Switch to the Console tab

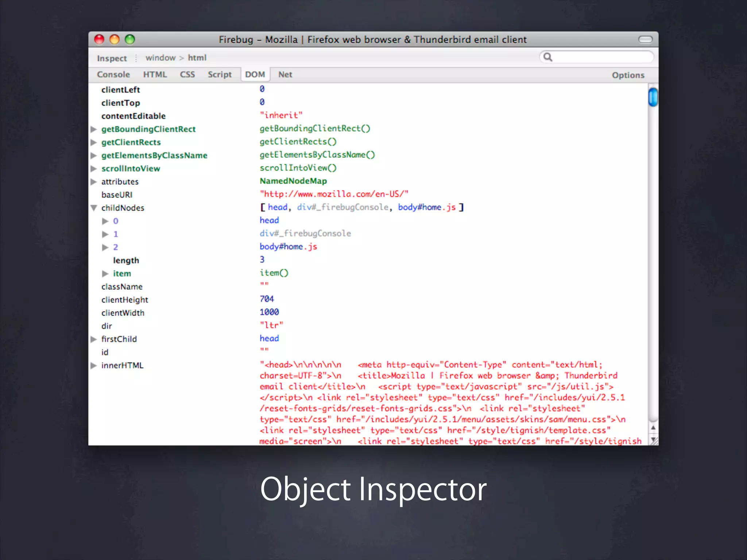point(113,74)
